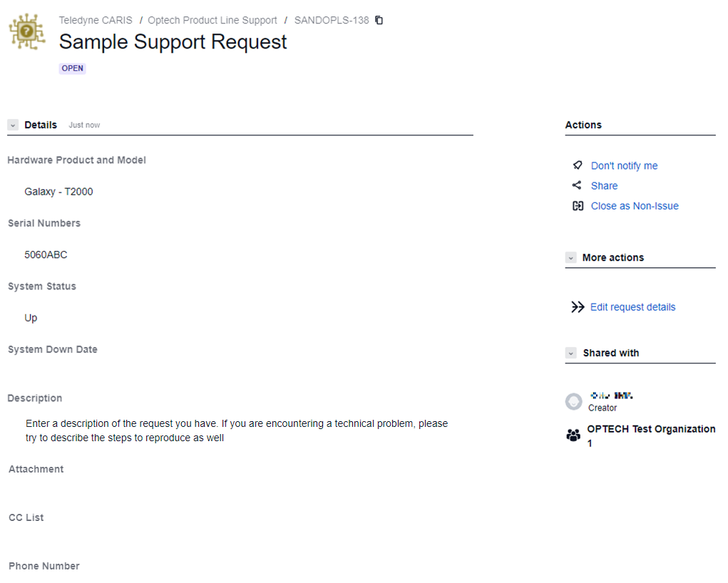The image size is (728, 583).
Task: Click the share icon in Actions
Action: tap(577, 185)
